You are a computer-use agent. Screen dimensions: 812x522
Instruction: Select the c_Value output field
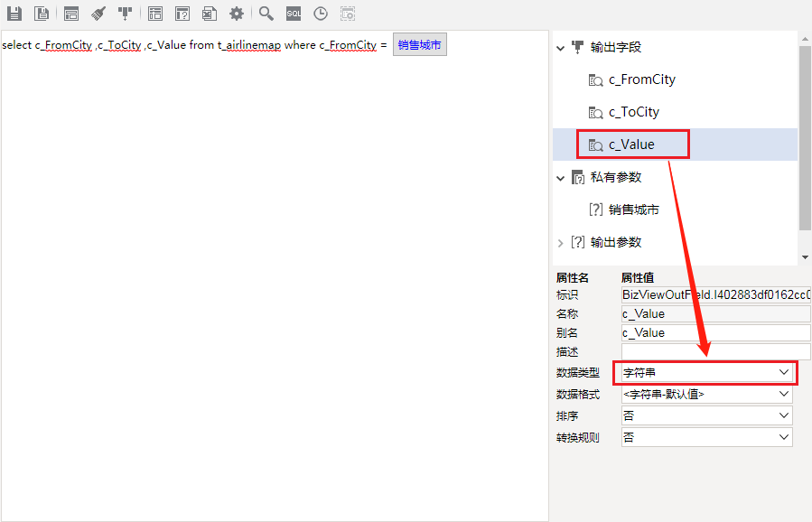click(x=631, y=144)
